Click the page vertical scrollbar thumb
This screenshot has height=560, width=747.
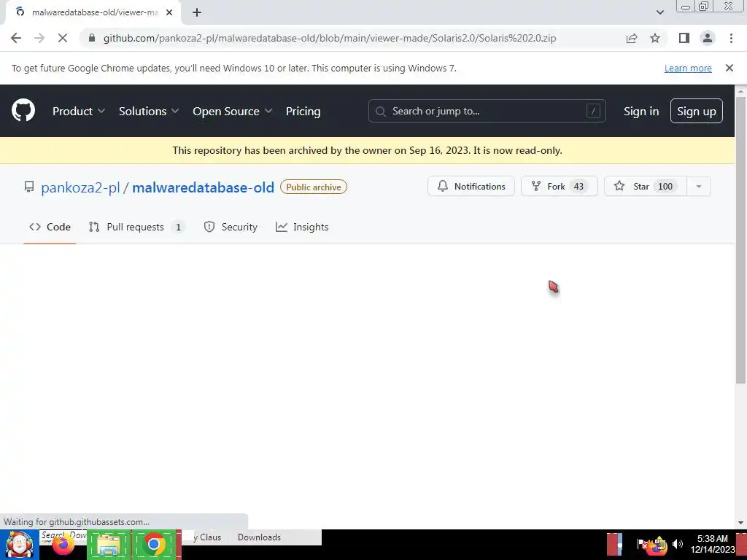[x=741, y=240]
